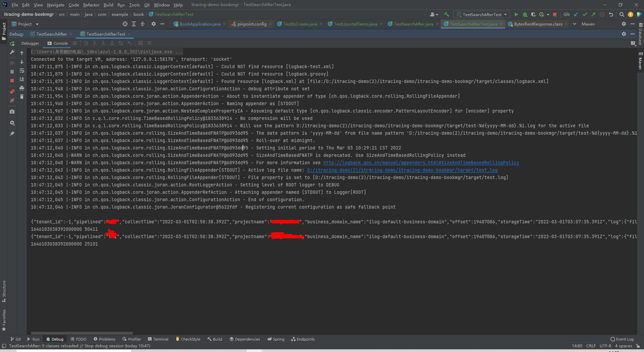The height and width of the screenshot is (352, 644).
Task: Open the user account icon dropdown
Action: (434, 14)
